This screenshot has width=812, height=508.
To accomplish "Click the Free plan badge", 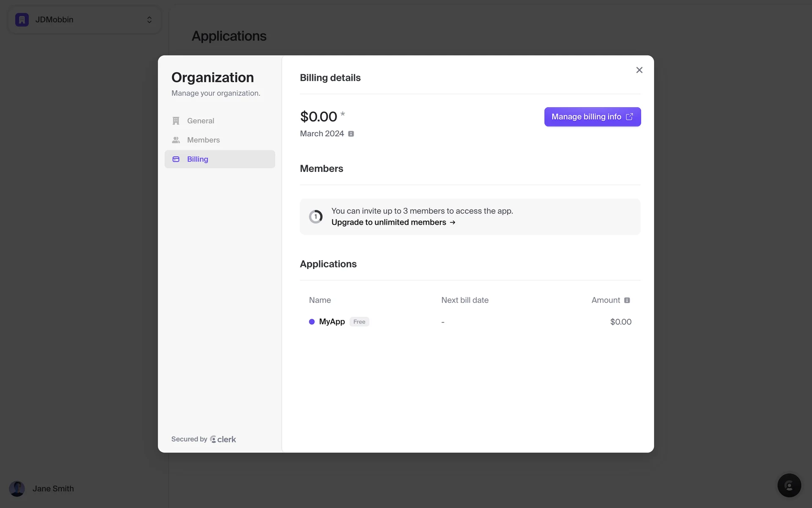I will (359, 322).
